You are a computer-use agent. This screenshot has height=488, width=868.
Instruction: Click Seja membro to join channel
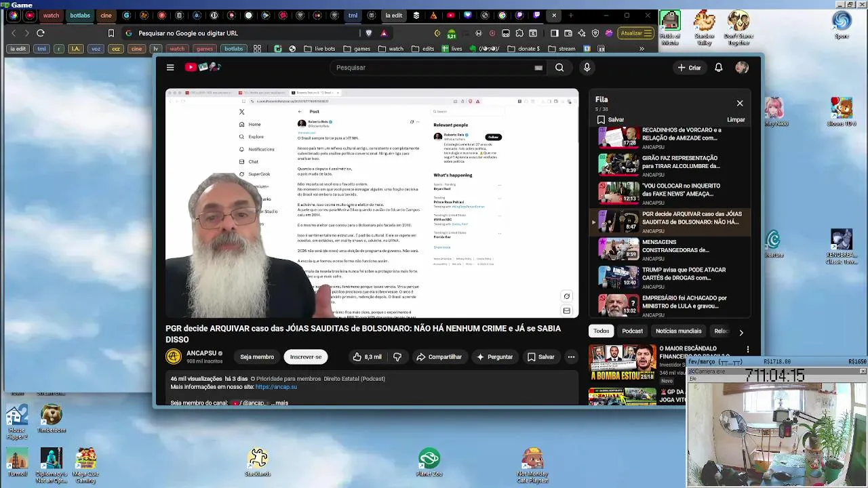(257, 357)
